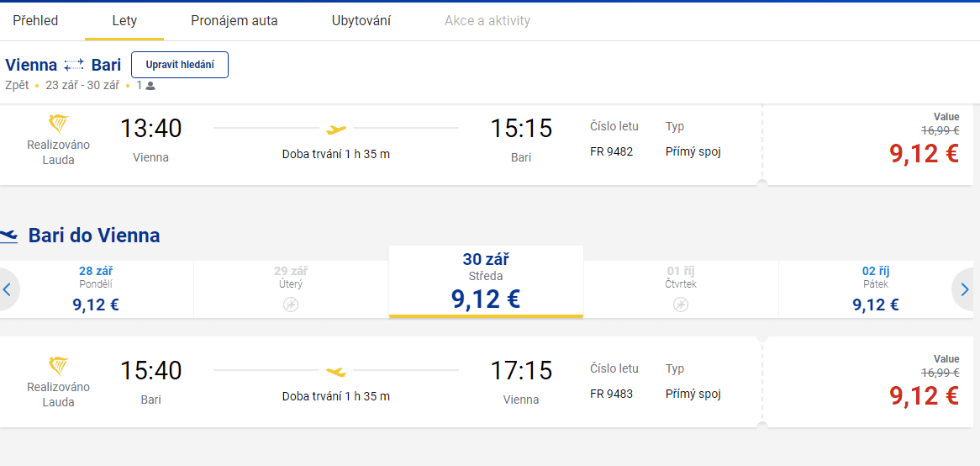Choose the 9,12 € fare for flight FR 9482
The width and height of the screenshot is (980, 466).
924,152
